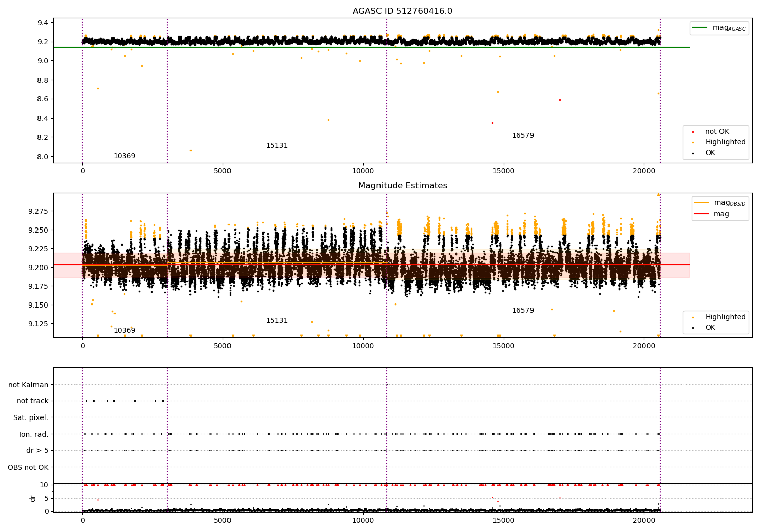760x532 pixels.
Task: Click y-axis tick 8.0 on top plot
Action: (x=43, y=157)
